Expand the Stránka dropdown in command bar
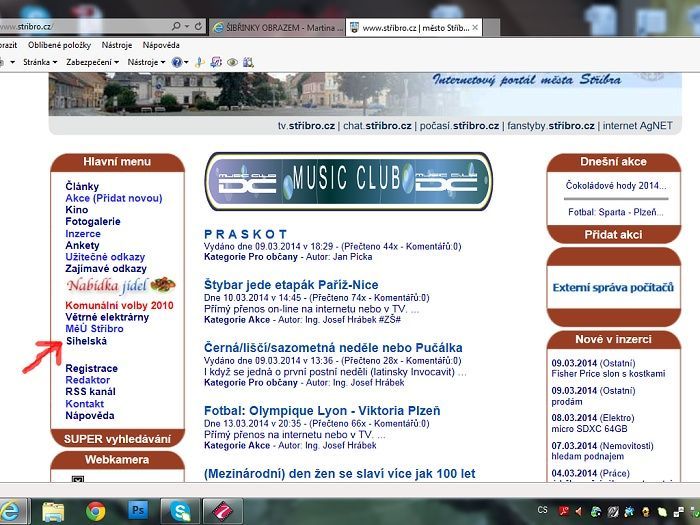The image size is (700, 525). click(38, 62)
